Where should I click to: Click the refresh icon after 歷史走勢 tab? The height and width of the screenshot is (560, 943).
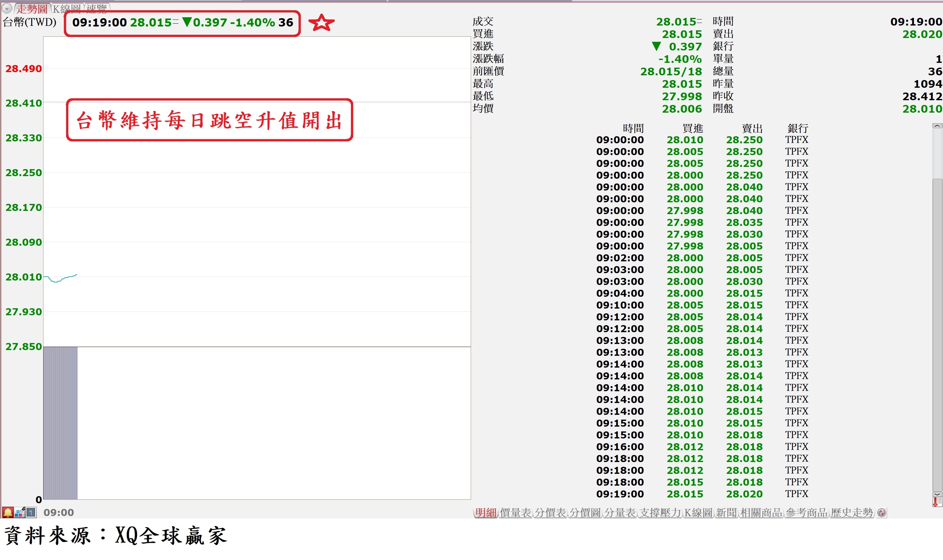881,512
